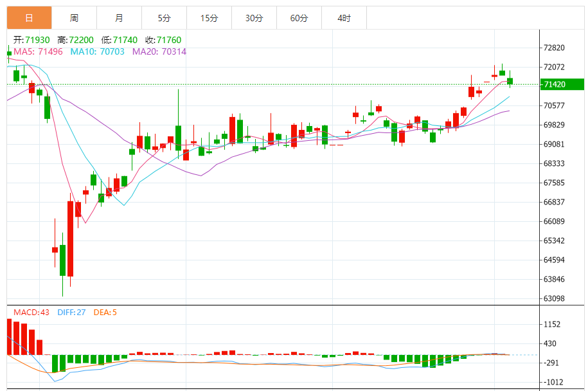Image resolution: width=588 pixels, height=391 pixels.
Task: Open the 4时 timeframe tab
Action: (x=344, y=17)
